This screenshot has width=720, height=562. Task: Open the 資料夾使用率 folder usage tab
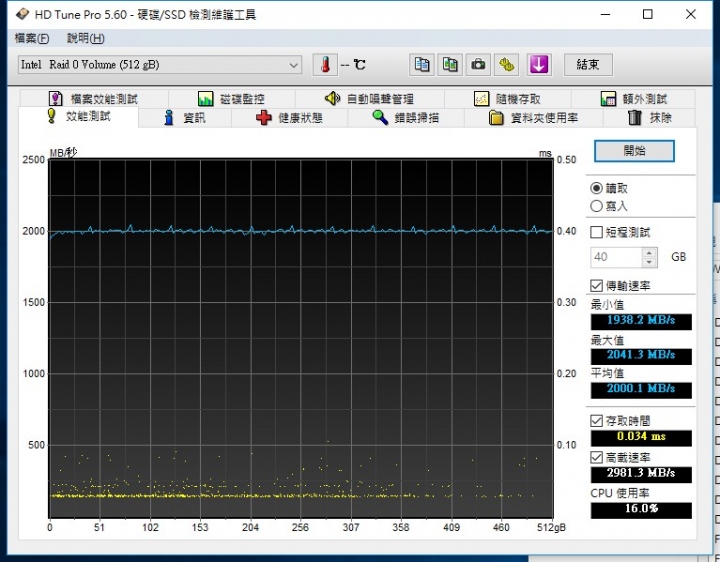tap(534, 118)
